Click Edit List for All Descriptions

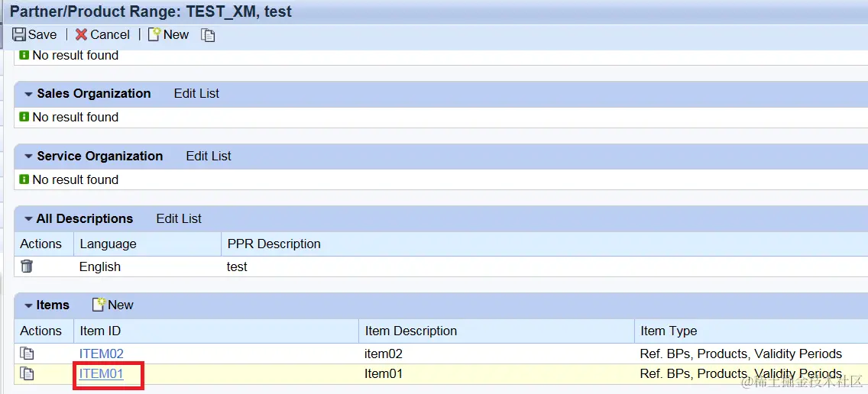tap(179, 218)
